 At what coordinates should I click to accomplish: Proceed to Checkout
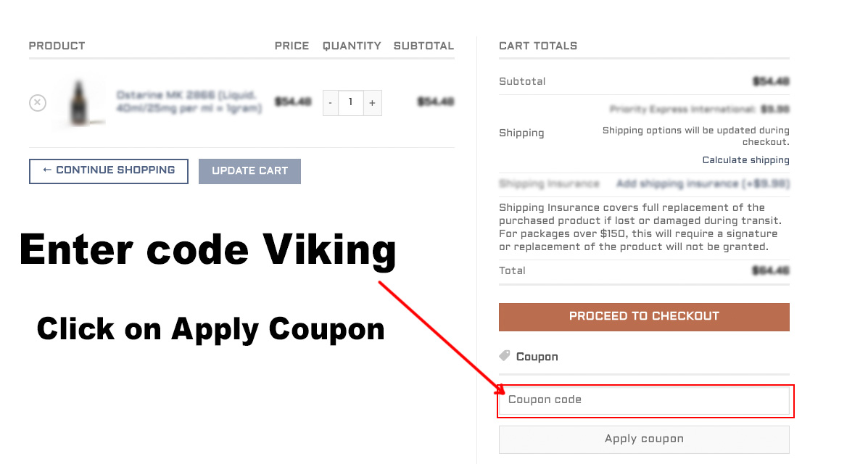tap(644, 317)
